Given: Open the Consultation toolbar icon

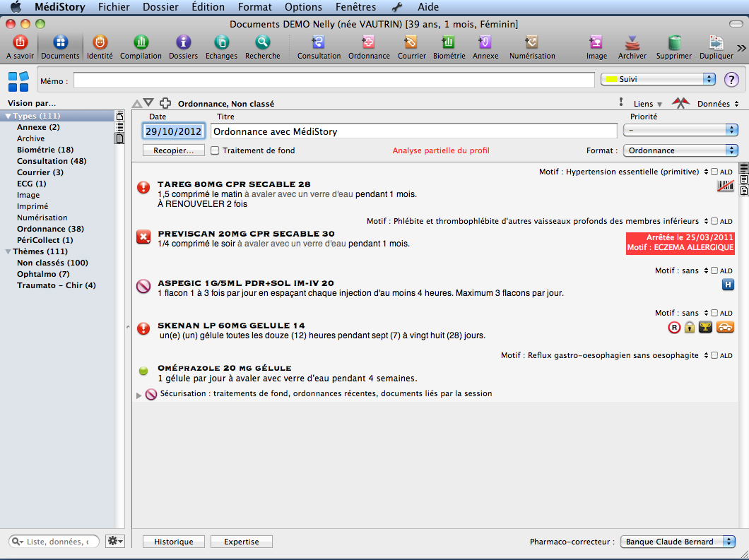Looking at the screenshot, I should click(x=319, y=43).
